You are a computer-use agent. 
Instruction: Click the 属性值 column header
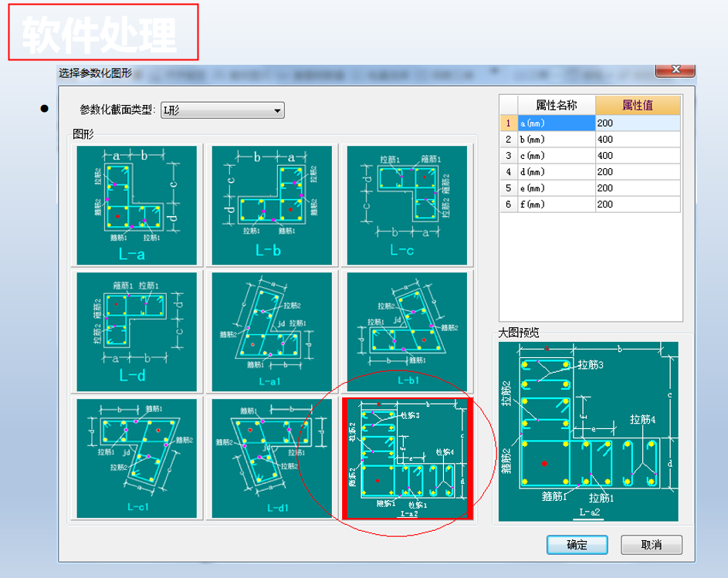click(638, 106)
